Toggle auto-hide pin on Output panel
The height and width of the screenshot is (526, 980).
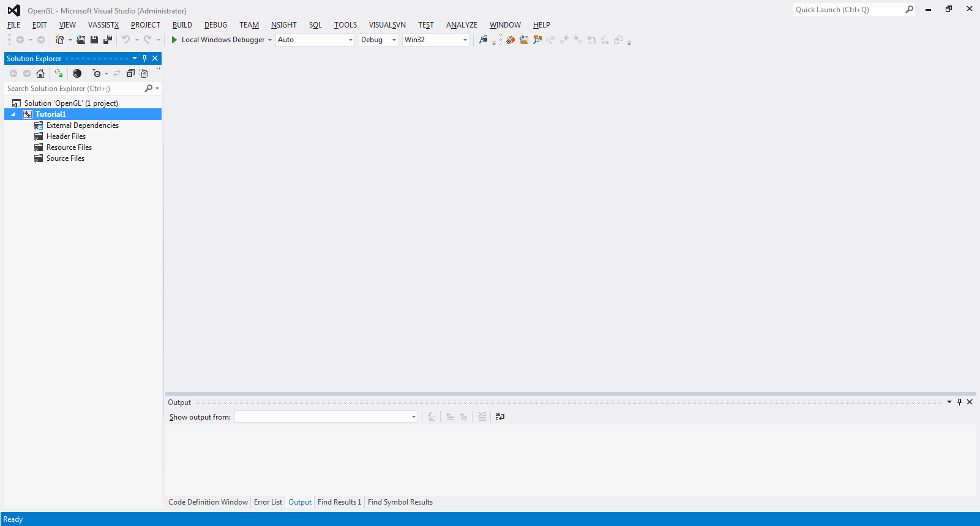coord(960,402)
